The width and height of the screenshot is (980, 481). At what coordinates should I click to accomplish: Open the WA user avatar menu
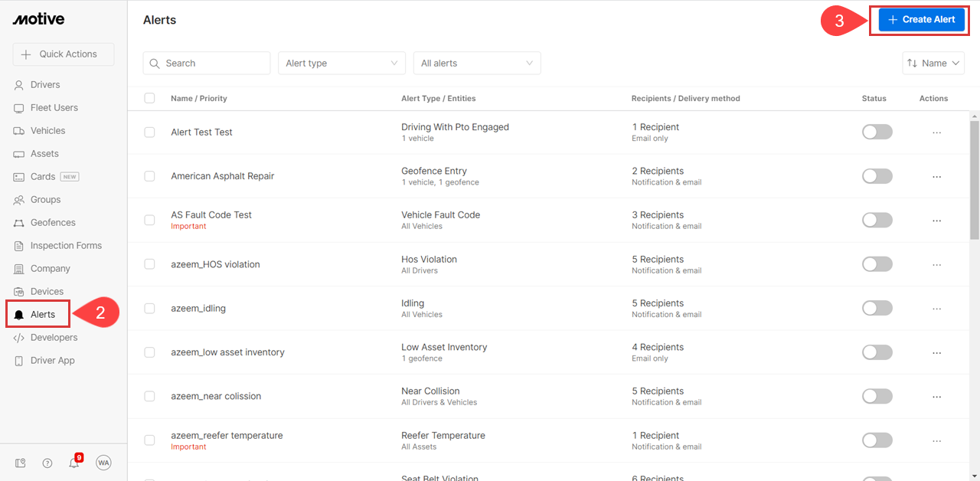[103, 463]
